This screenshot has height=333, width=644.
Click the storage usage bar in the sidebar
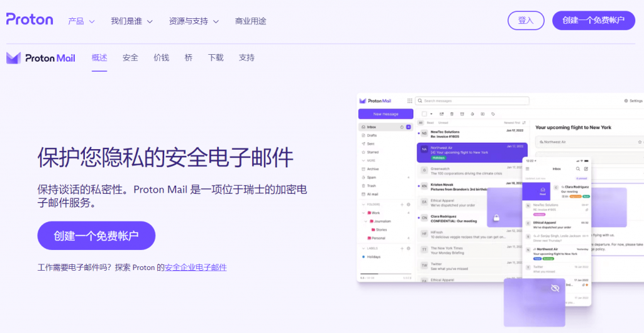pos(386,274)
